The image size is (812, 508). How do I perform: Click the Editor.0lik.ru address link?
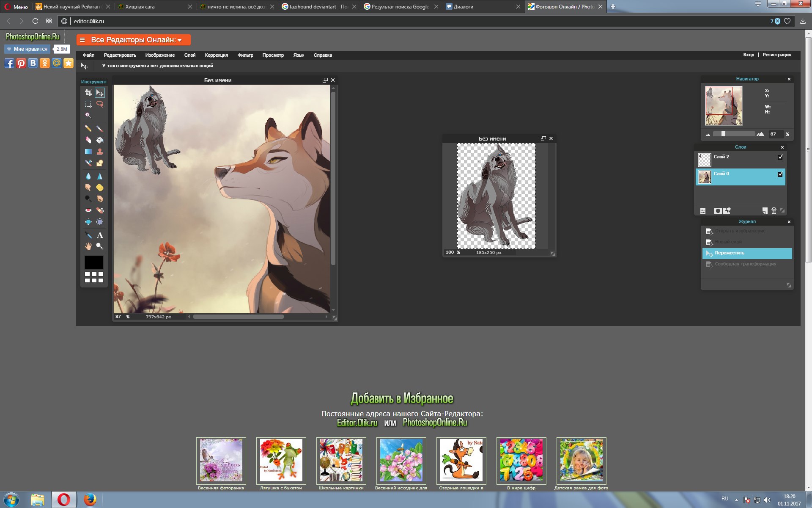357,422
